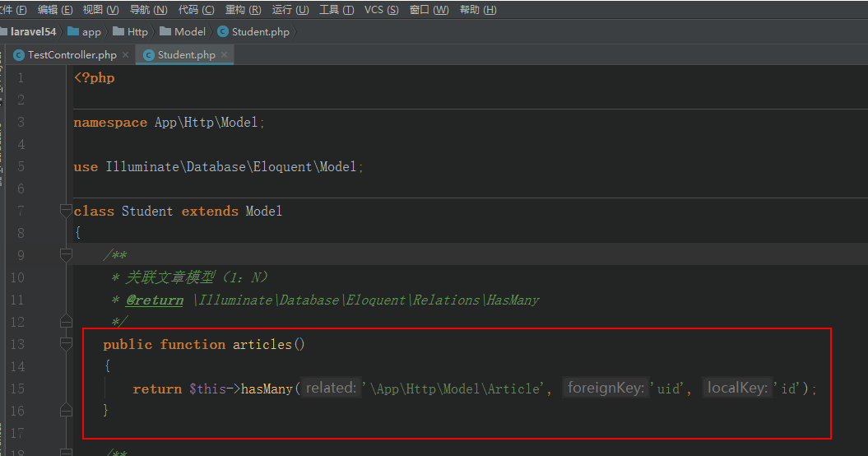Screen dimensions: 868x456
Task: Open the VCS (S) menu
Action: coord(381,10)
